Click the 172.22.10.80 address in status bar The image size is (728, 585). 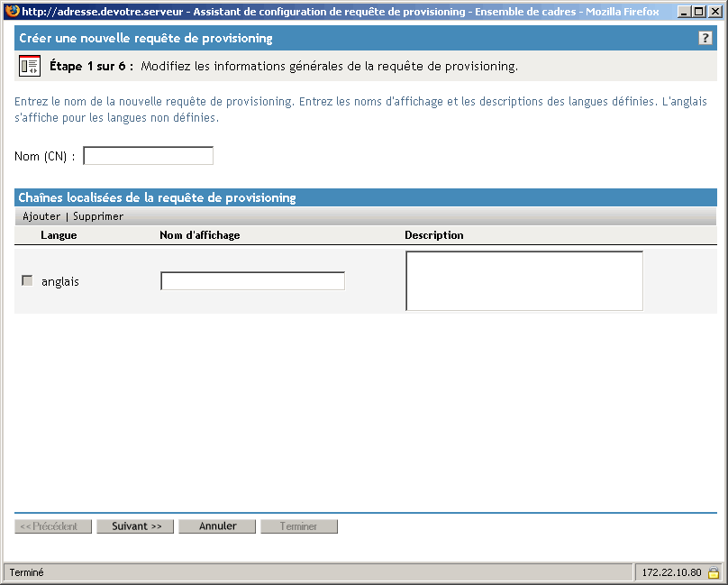[x=671, y=572]
